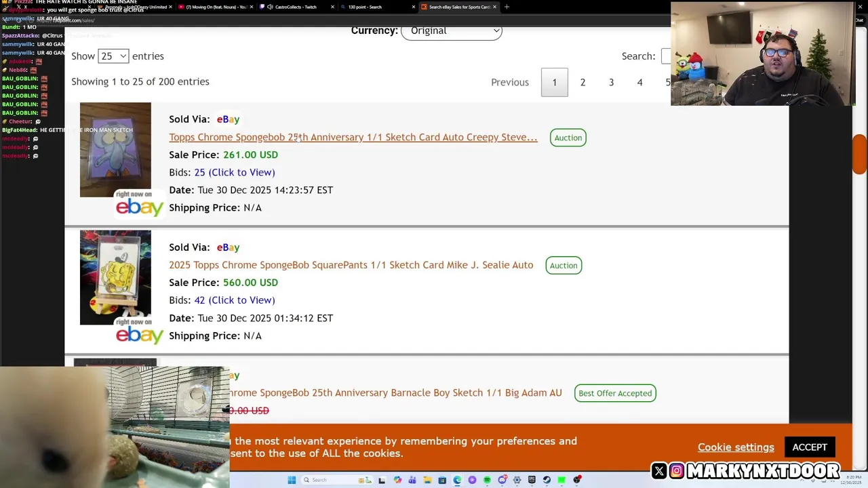The width and height of the screenshot is (868, 488).
Task: Go to results page 3
Action: (x=611, y=83)
